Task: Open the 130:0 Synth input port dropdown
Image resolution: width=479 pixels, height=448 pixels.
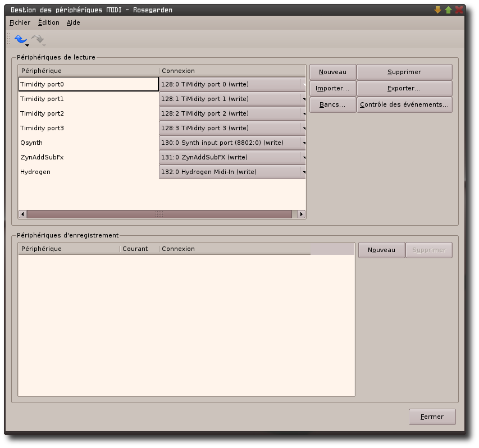Action: [232, 143]
